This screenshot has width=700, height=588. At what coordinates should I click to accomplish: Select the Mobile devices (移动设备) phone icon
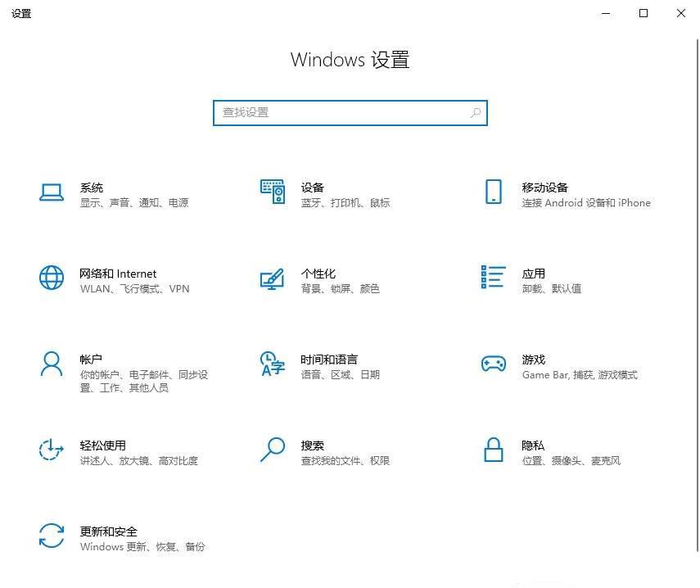(493, 192)
